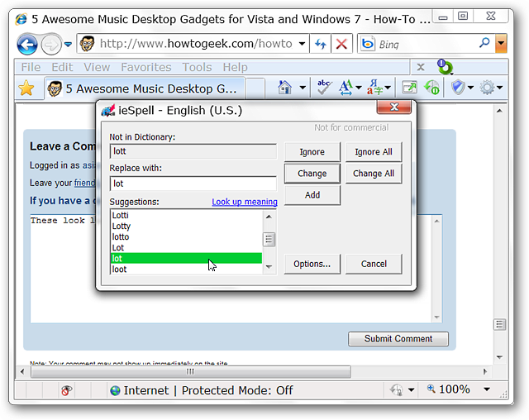This screenshot has height=420, width=529.
Task: Open the Home page toolbar icon
Action: [x=284, y=88]
